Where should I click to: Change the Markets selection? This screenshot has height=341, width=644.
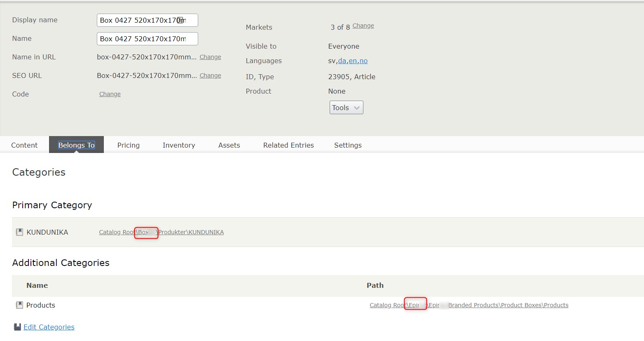[x=363, y=26]
